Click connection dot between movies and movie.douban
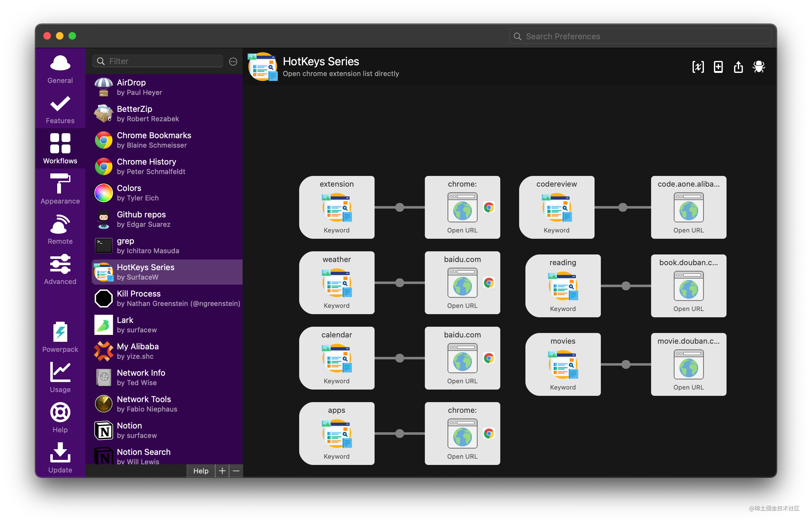This screenshot has height=524, width=812. [626, 364]
